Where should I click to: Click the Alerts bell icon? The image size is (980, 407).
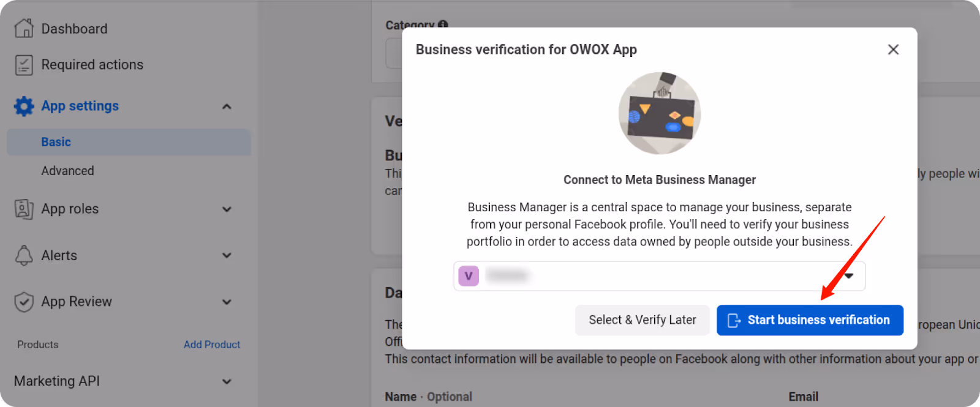[24, 255]
